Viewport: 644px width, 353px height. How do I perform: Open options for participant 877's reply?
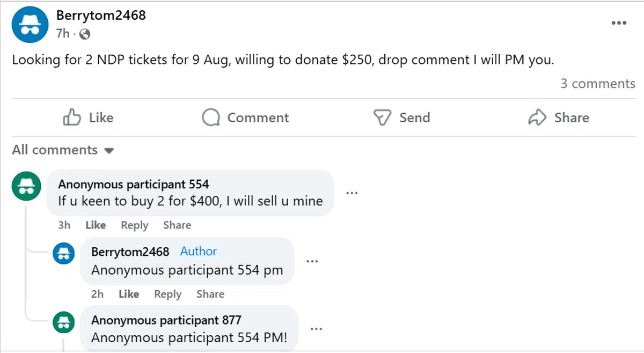[x=316, y=329]
